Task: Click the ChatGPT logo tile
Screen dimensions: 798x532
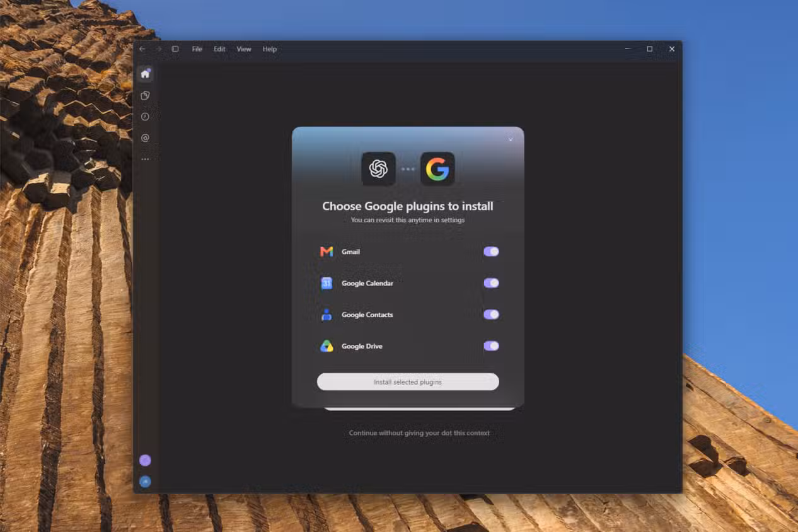Action: pyautogui.click(x=378, y=169)
